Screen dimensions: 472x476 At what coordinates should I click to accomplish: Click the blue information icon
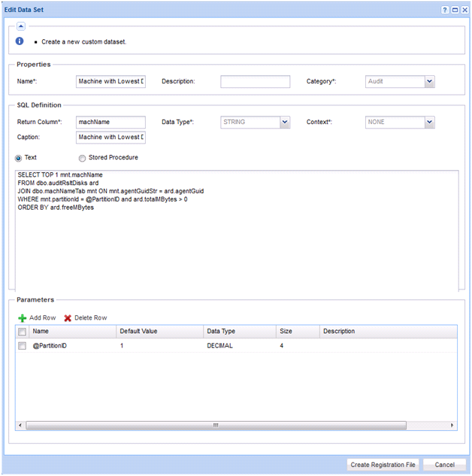coord(20,41)
